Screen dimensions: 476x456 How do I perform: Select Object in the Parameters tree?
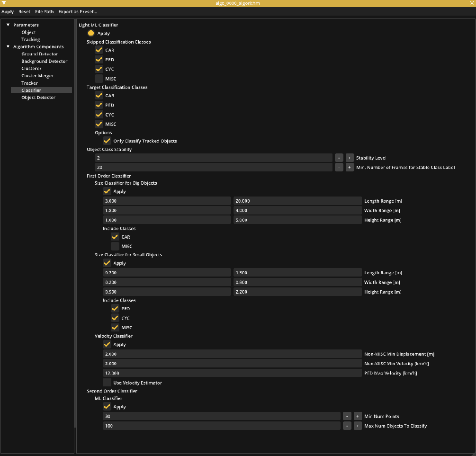pos(28,32)
